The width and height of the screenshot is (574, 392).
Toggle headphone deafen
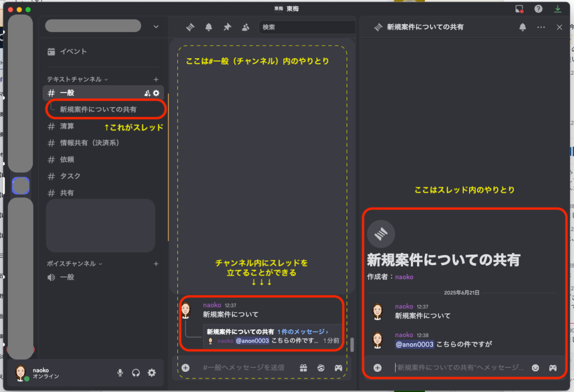pos(136,372)
